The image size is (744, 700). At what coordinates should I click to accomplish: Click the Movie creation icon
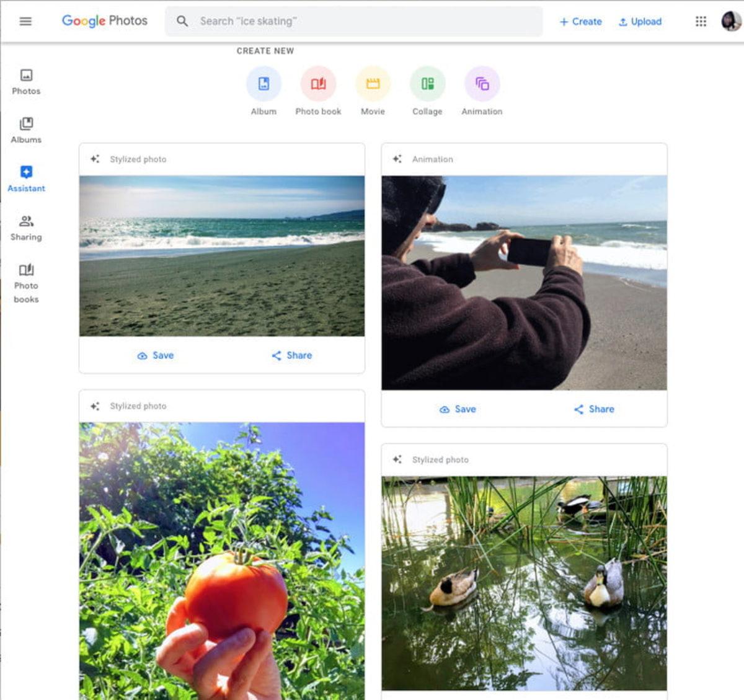pyautogui.click(x=372, y=82)
